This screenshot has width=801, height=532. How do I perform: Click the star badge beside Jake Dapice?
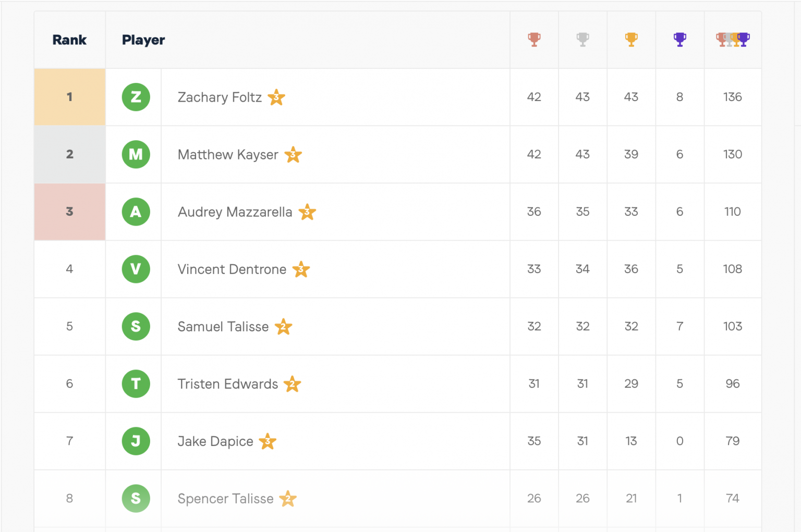(x=268, y=441)
